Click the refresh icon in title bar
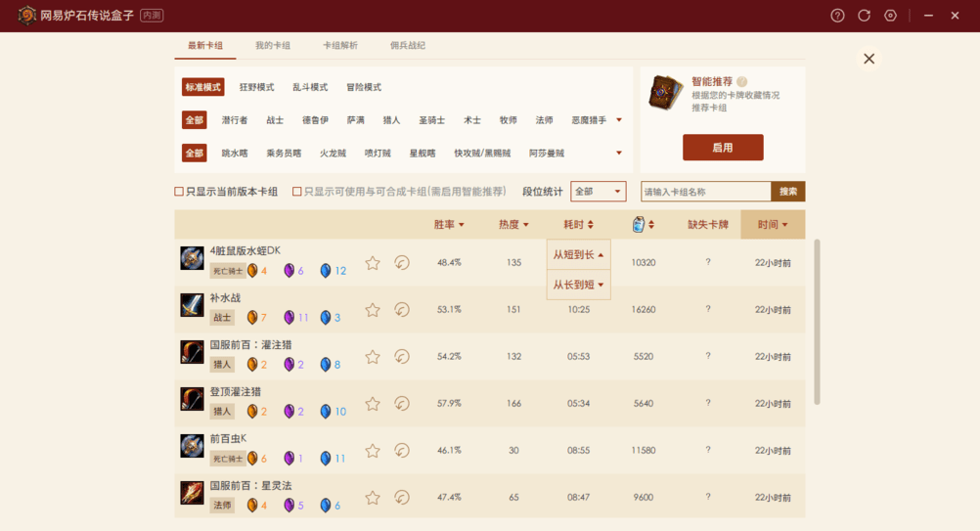The width and height of the screenshot is (980, 531). coord(864,16)
